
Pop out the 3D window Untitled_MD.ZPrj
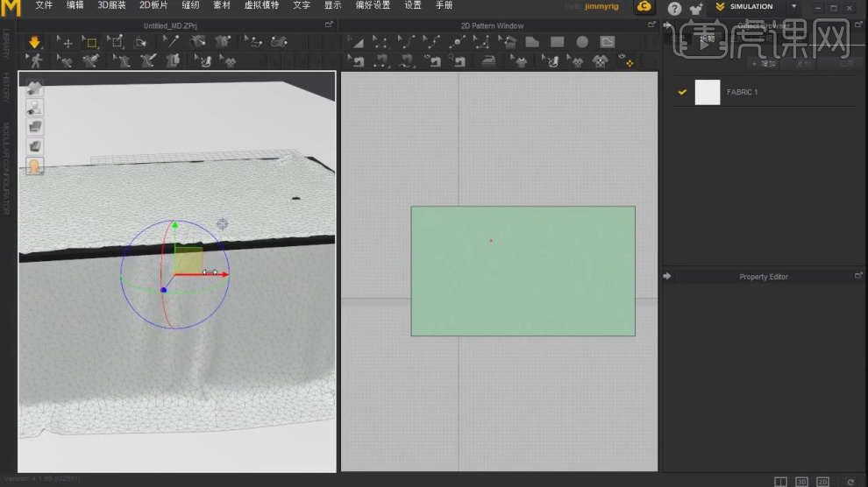coord(329,25)
